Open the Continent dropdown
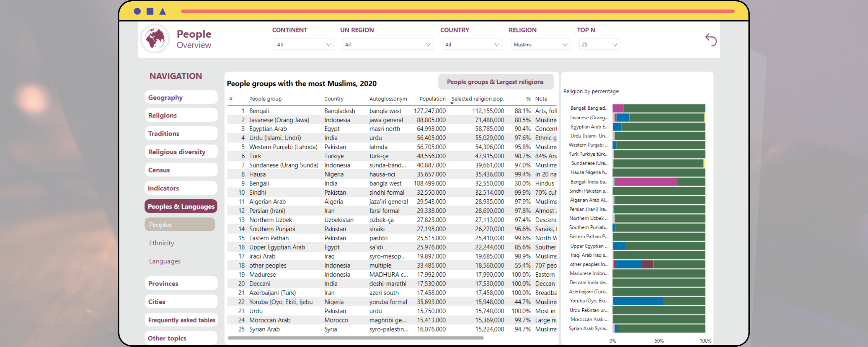This screenshot has height=347, width=868. pyautogui.click(x=304, y=45)
